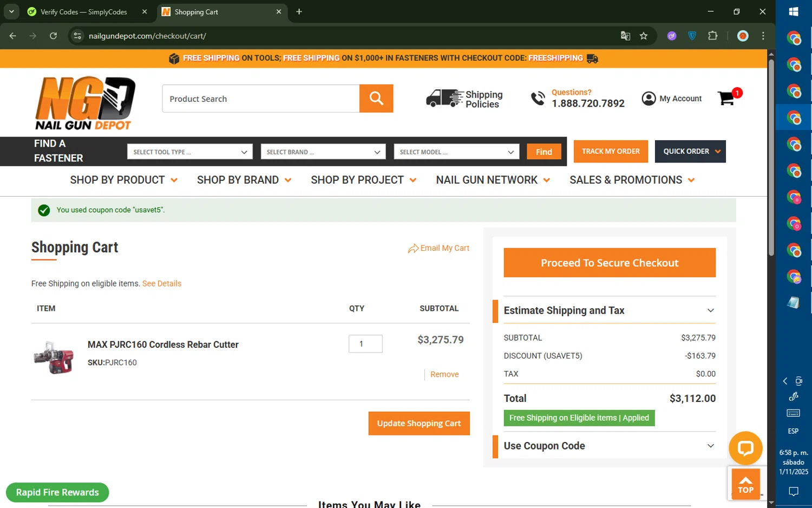Click the orange product search magnifier button
Screen dimensions: 812x508
click(376, 99)
